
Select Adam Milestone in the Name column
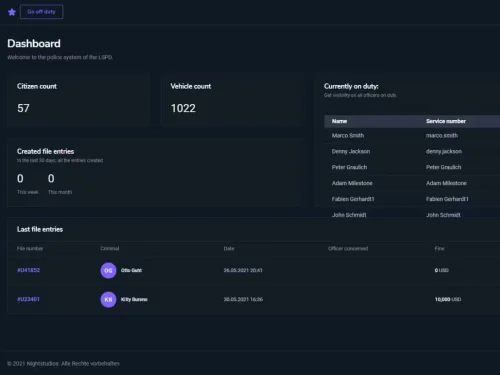[352, 183]
